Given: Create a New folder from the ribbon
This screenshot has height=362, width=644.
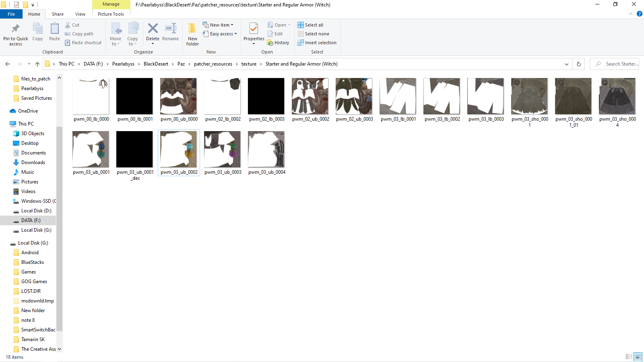Looking at the screenshot, I should 192,33.
